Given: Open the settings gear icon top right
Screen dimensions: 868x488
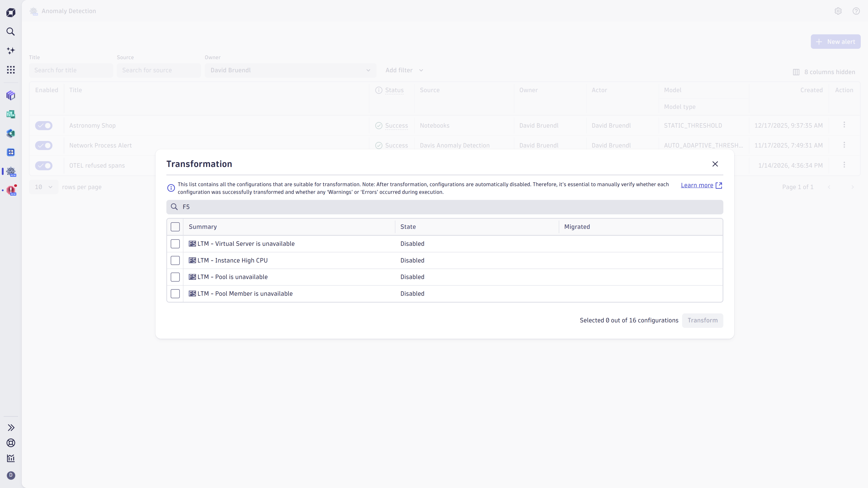Looking at the screenshot, I should [838, 11].
